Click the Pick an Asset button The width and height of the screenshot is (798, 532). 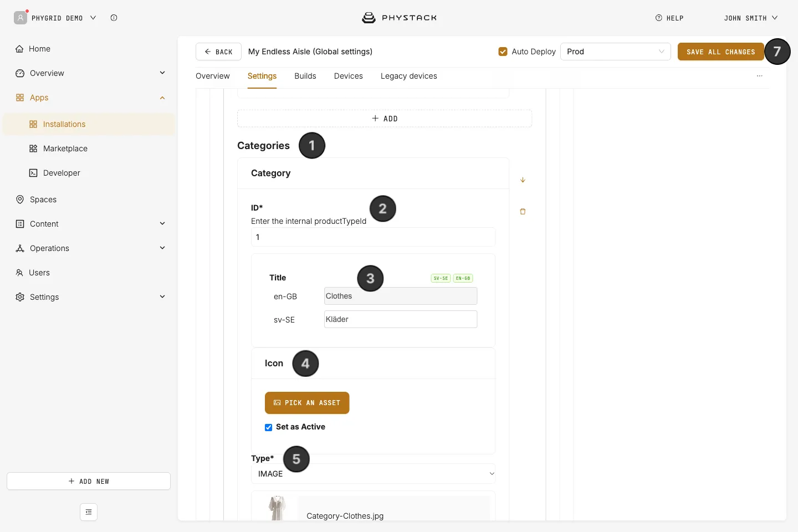tap(307, 403)
